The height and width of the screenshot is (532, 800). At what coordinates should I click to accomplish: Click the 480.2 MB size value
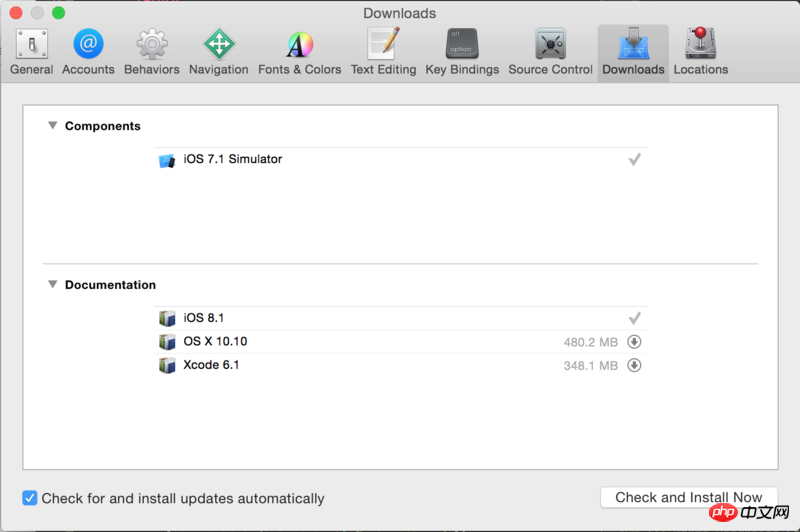click(591, 342)
